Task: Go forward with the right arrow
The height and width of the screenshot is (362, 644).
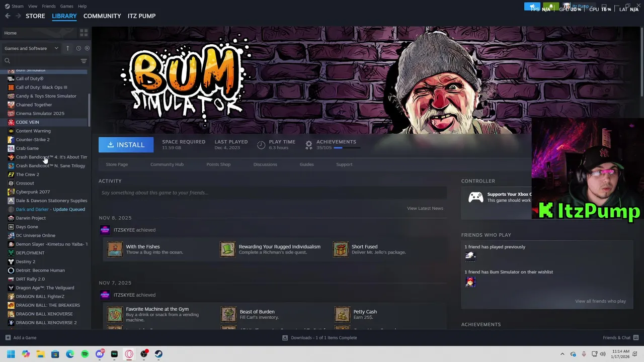Action: (18, 16)
